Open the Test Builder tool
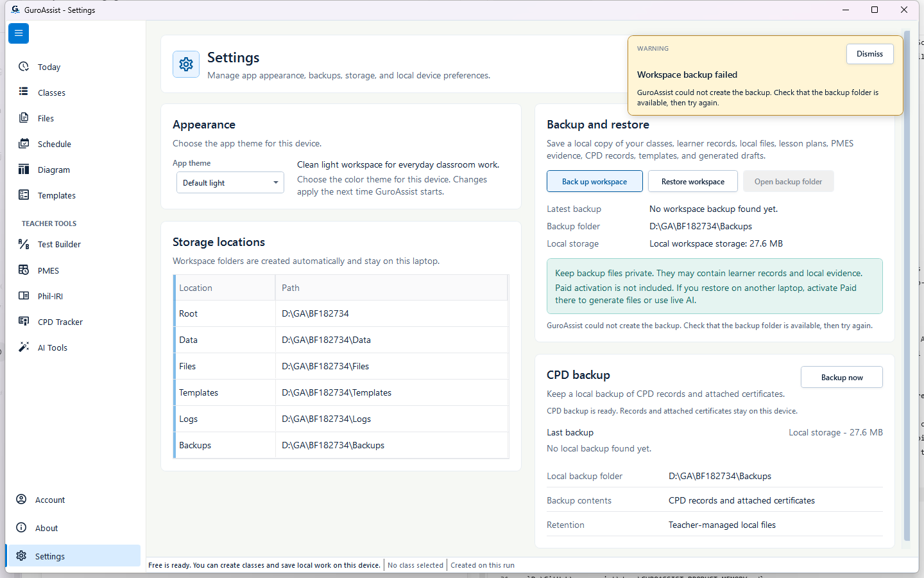The width and height of the screenshot is (924, 578). pos(74,244)
